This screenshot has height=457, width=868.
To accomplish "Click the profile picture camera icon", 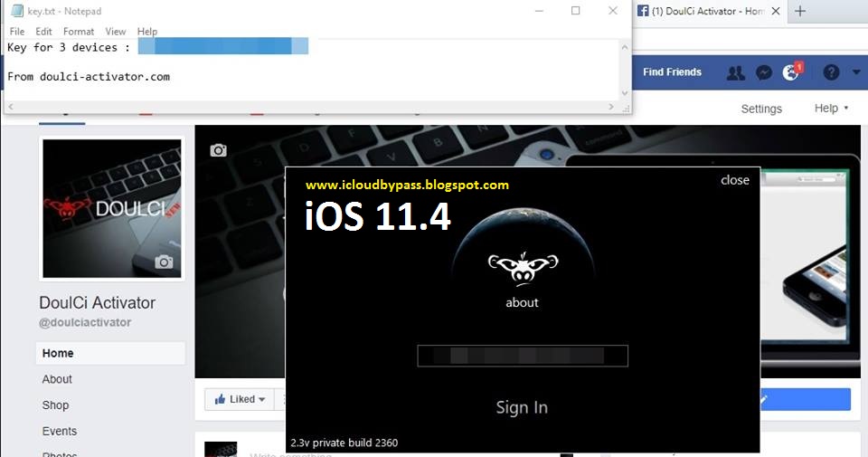I will point(164,262).
